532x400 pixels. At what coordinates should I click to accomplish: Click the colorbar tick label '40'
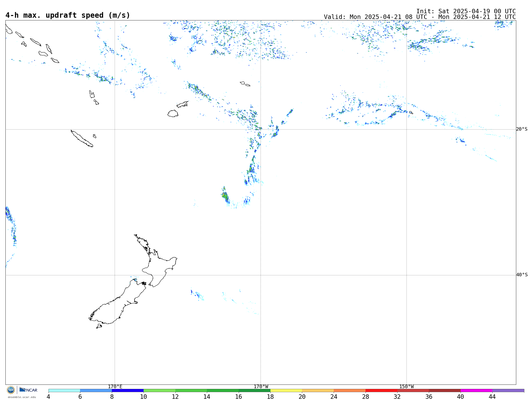tap(461, 397)
